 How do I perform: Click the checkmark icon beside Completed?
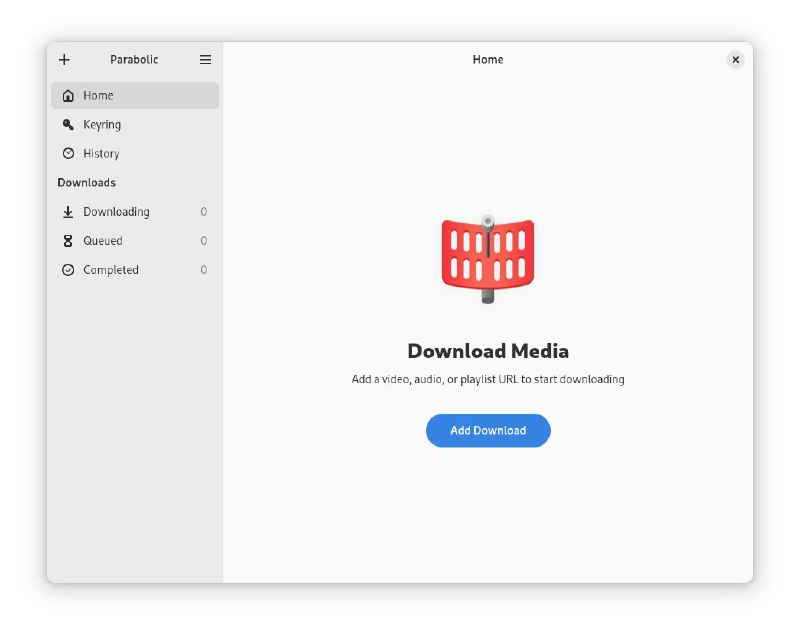(68, 270)
